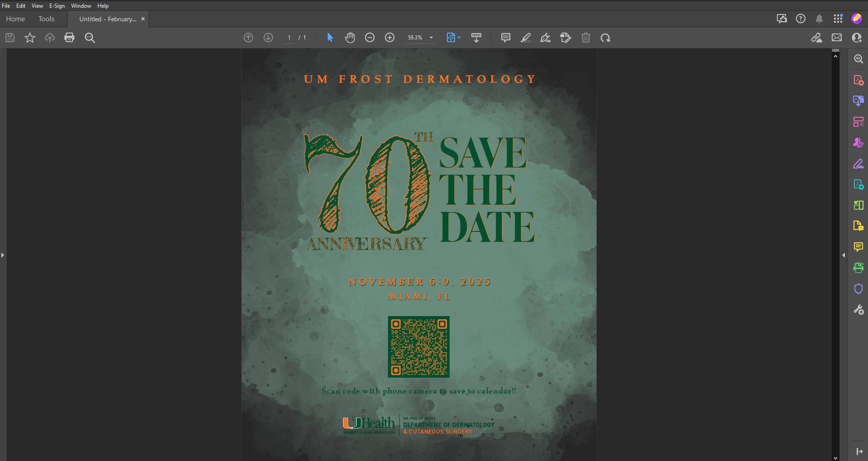Viewport: 868px width, 461px height.
Task: Open More Tools wrench in sidebar
Action: pos(858,310)
